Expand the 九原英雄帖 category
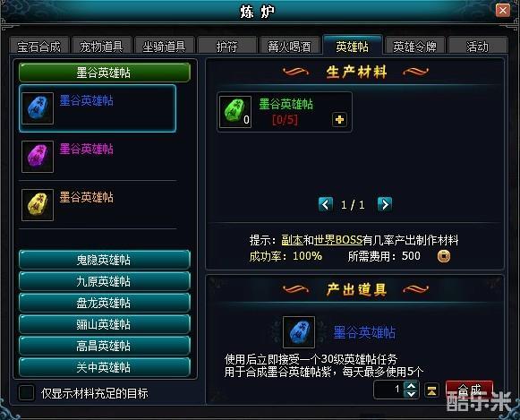Image resolution: width=520 pixels, height=420 pixels. click(105, 281)
